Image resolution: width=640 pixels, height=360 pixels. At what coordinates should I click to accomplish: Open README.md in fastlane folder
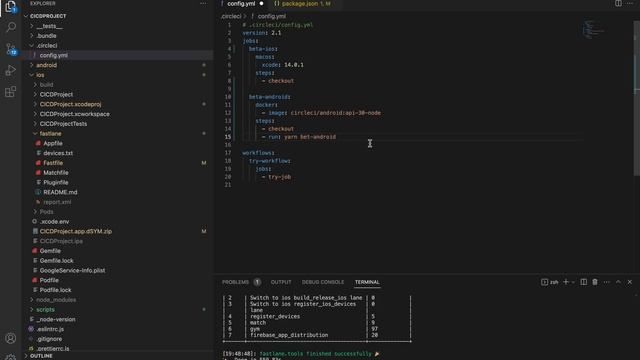pos(60,192)
